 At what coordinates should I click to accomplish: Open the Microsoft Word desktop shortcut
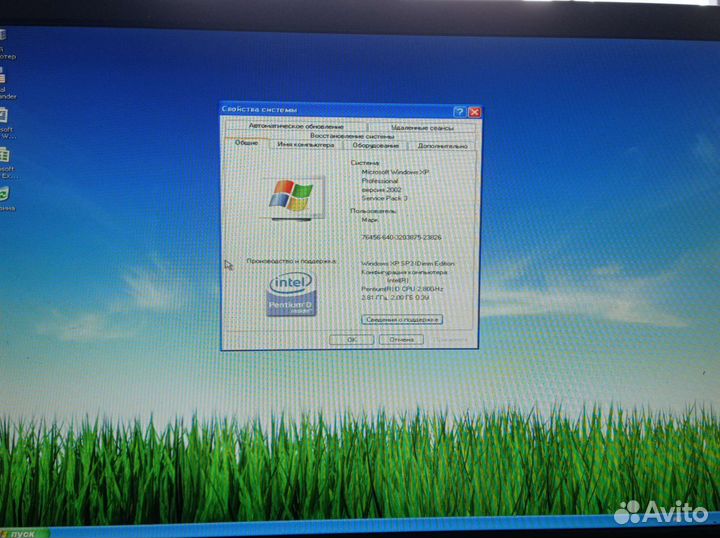click(x=4, y=117)
